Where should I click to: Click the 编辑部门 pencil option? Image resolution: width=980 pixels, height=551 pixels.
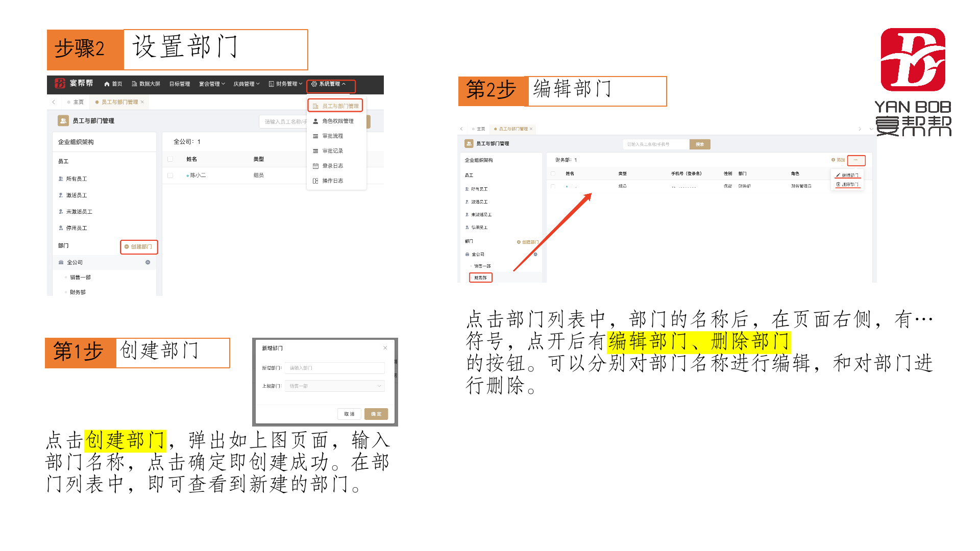click(x=847, y=175)
